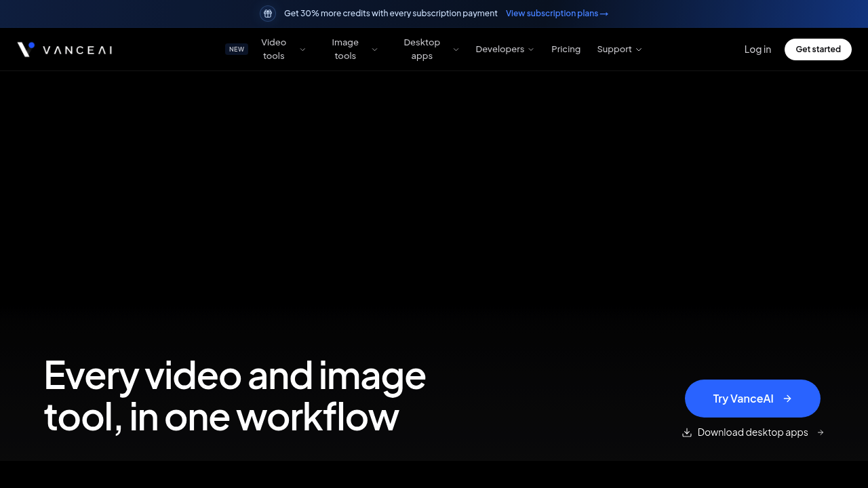Viewport: 868px width, 488px height.
Task: Click the Log in link
Action: [757, 49]
